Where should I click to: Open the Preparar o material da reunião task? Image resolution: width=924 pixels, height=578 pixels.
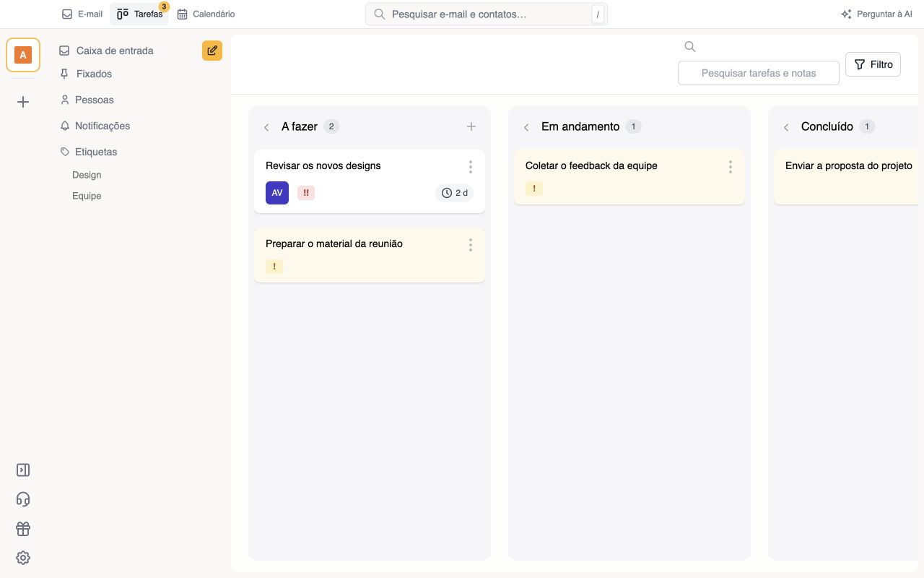click(370, 255)
